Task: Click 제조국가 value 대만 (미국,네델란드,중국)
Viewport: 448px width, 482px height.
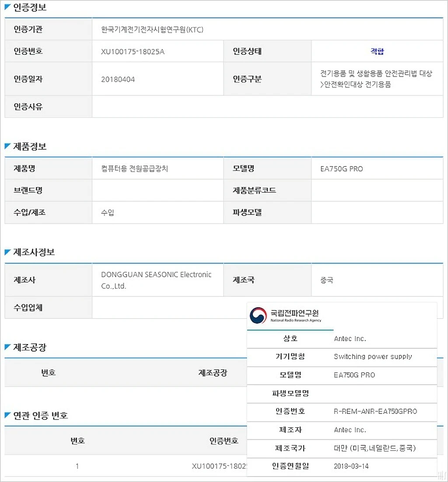Action: click(374, 448)
